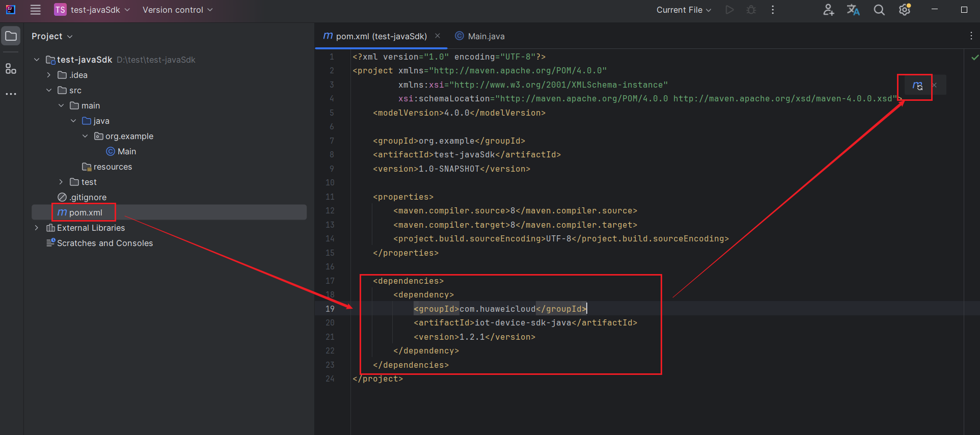Load Maven changes floating button
Image resolution: width=980 pixels, height=435 pixels.
(917, 86)
